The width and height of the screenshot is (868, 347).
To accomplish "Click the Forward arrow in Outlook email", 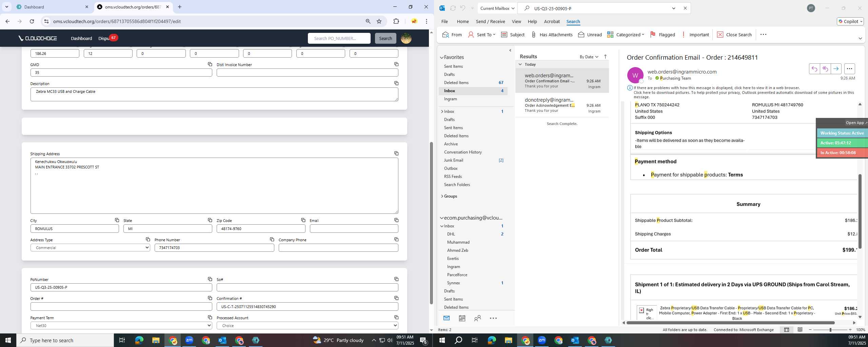I will click(x=836, y=69).
